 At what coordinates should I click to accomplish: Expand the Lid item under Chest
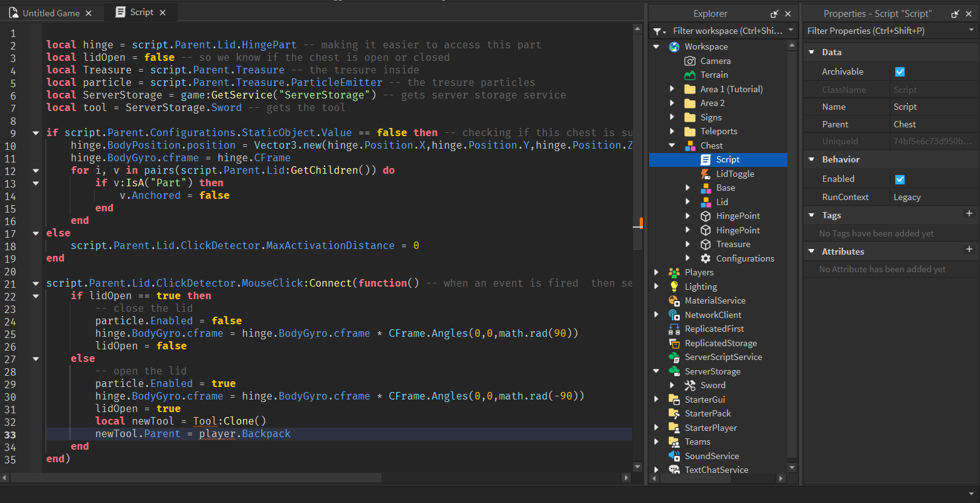[x=687, y=201]
